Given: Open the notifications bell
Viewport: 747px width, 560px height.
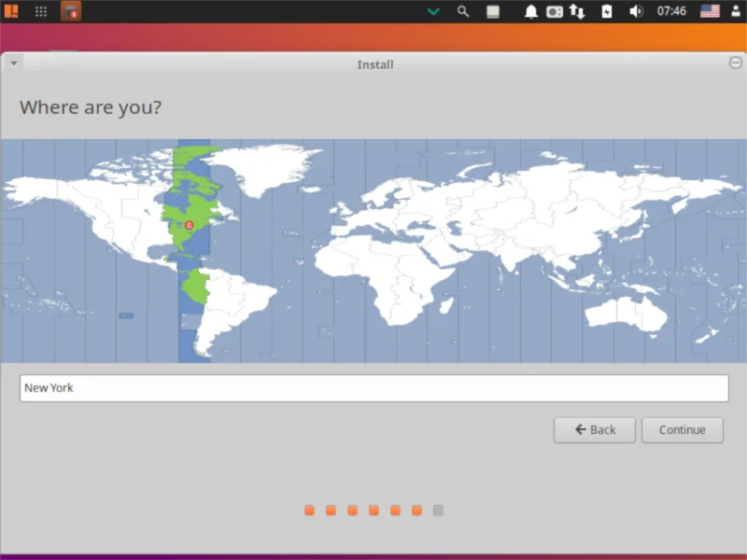Looking at the screenshot, I should pos(530,11).
